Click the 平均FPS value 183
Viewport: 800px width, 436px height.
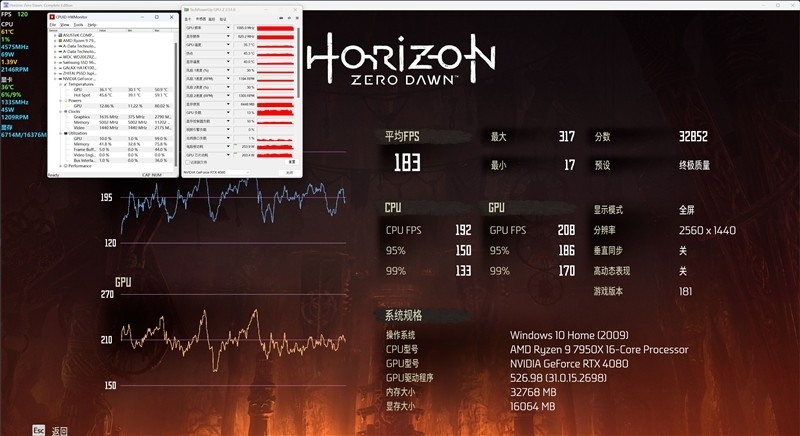pos(407,163)
